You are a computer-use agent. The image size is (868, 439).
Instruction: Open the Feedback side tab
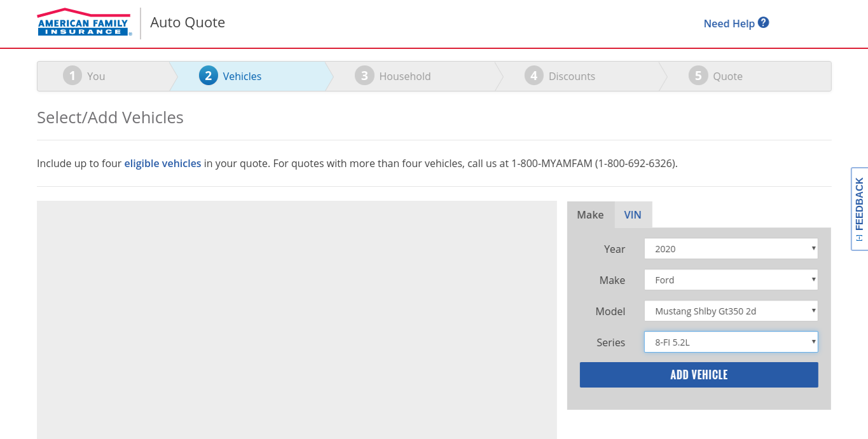[x=859, y=208]
